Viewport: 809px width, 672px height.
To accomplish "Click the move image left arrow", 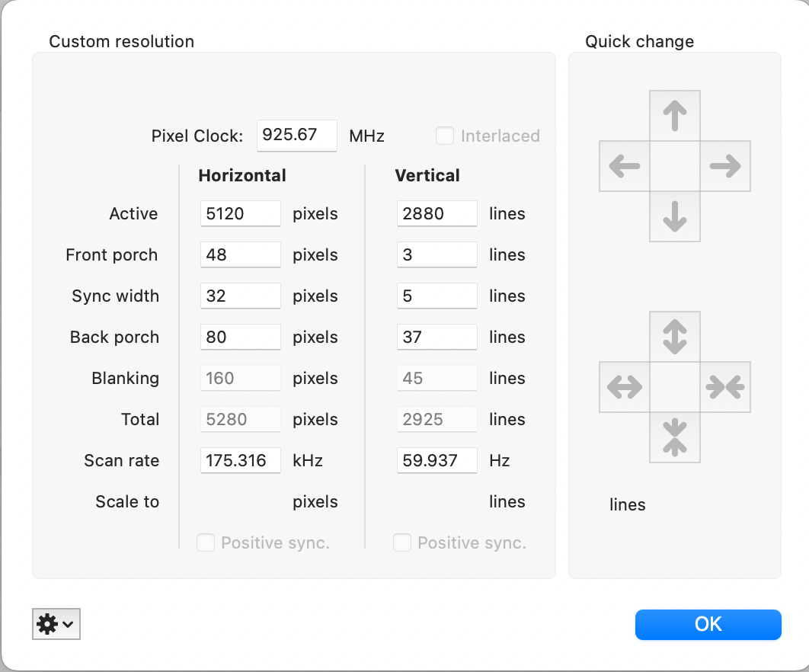I will click(x=625, y=166).
